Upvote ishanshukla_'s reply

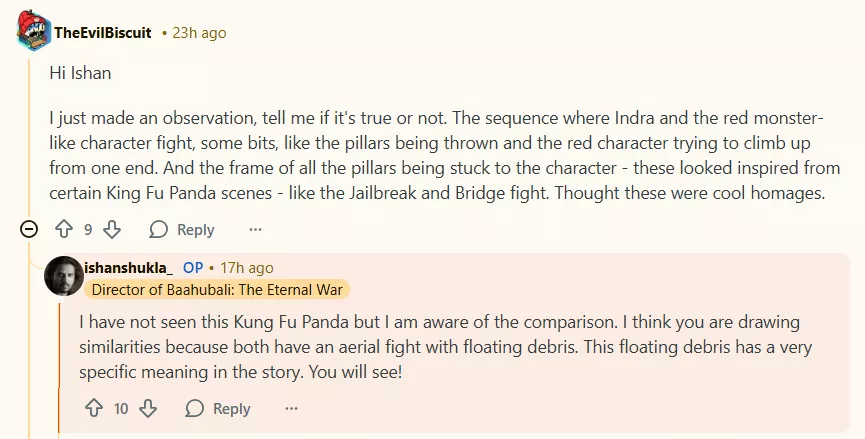pos(94,408)
